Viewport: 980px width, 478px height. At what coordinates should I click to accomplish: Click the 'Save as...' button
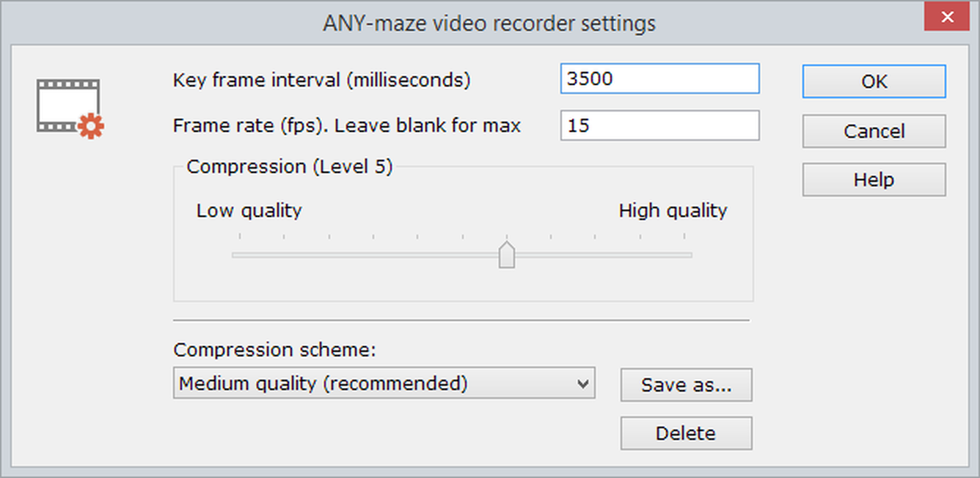coord(686,386)
